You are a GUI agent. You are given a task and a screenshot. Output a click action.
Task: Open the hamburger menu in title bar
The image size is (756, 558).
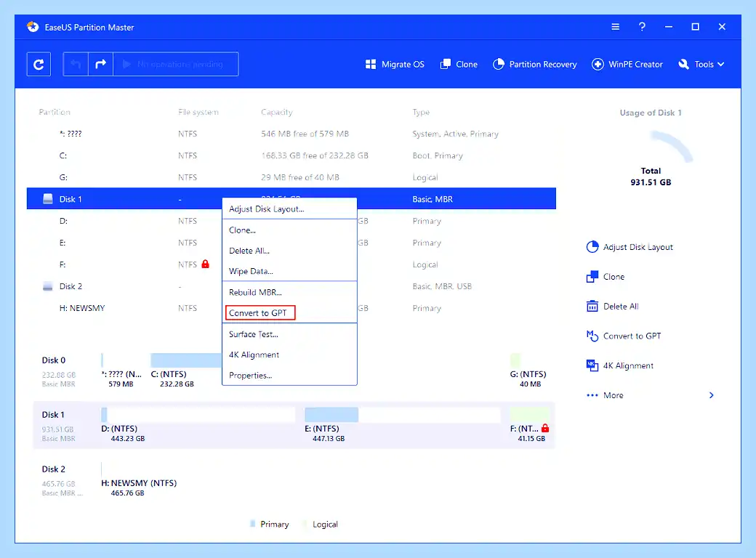(x=615, y=27)
